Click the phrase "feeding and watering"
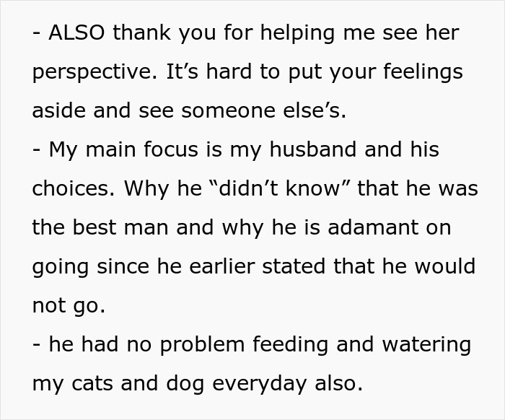 coord(362,345)
